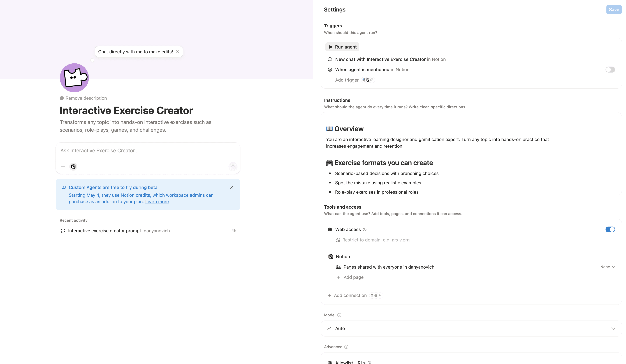Click the Ask Interactive Exercise Creator input field

(148, 151)
